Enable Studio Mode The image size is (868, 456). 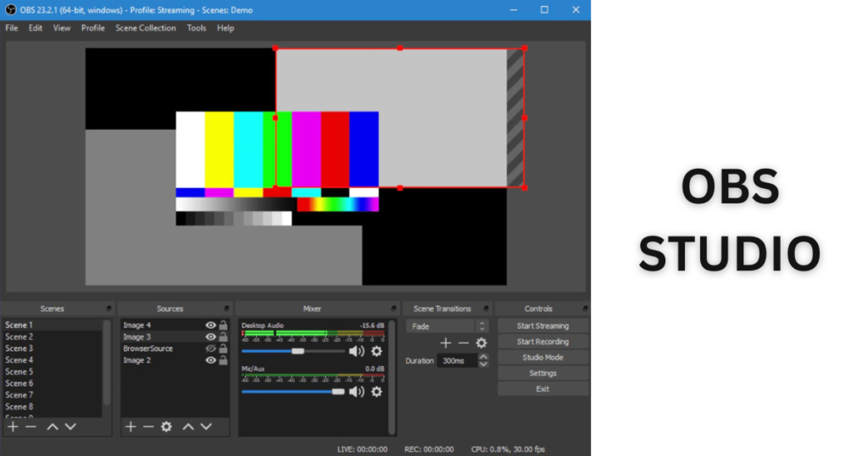(x=542, y=358)
